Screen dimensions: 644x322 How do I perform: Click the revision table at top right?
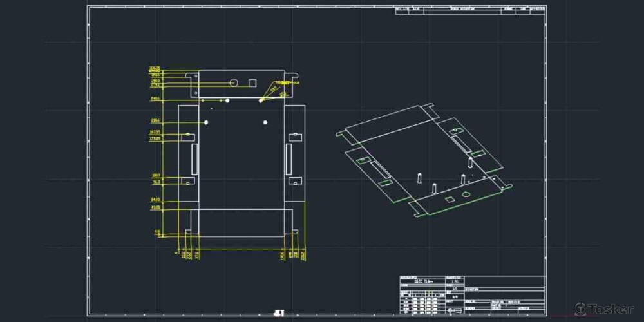click(470, 10)
